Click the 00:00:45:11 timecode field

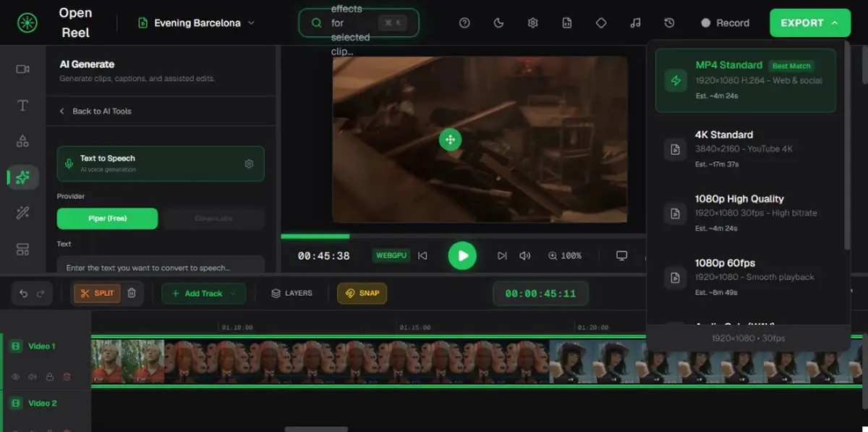pyautogui.click(x=540, y=294)
